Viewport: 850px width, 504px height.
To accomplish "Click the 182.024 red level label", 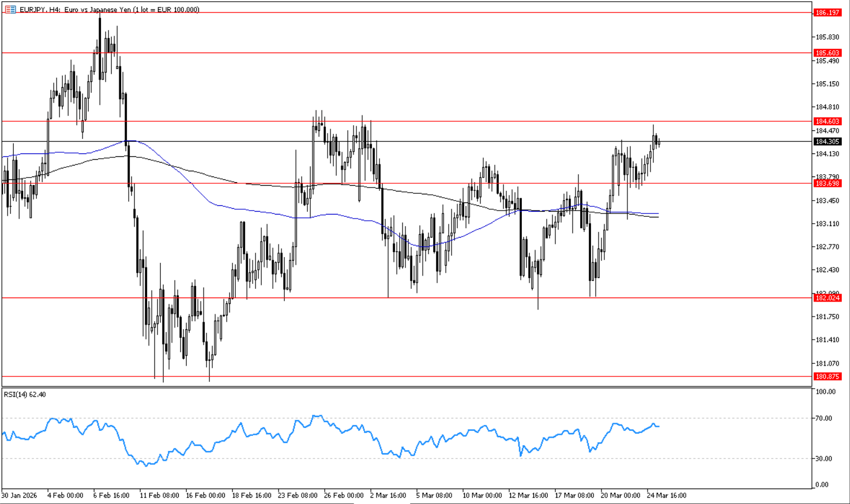I will click(827, 298).
